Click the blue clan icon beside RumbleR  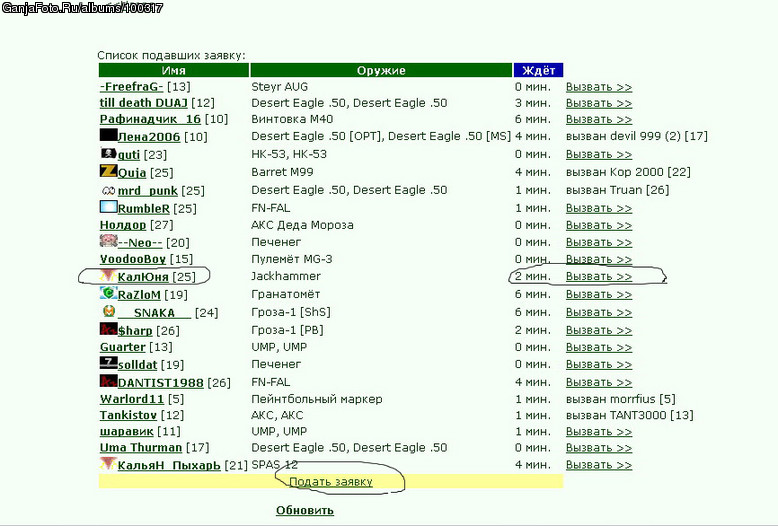[108, 206]
